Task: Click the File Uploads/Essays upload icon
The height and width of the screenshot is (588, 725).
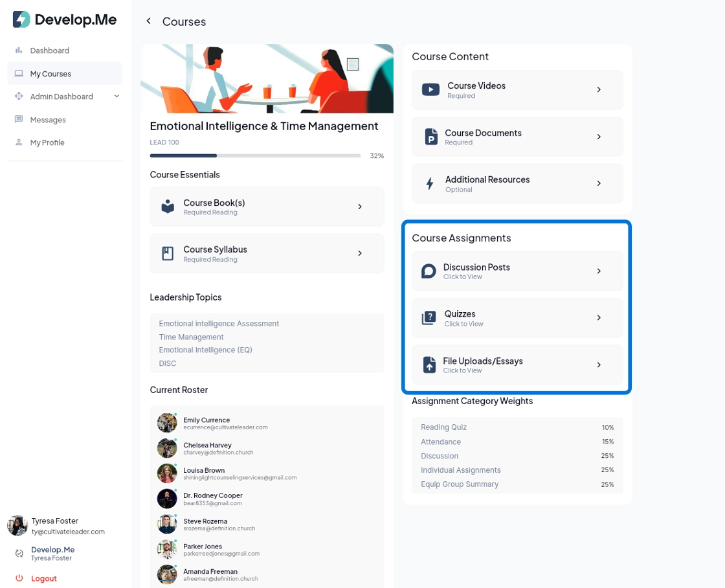Action: 429,365
